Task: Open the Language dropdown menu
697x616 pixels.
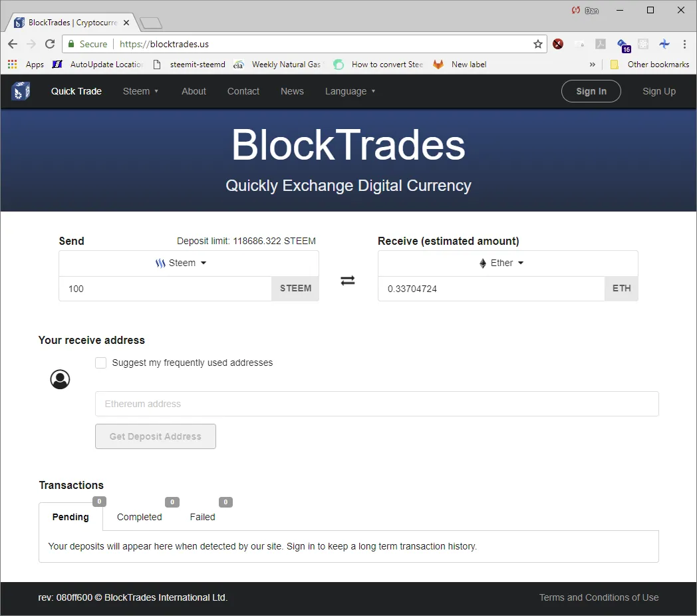Action: coord(350,91)
